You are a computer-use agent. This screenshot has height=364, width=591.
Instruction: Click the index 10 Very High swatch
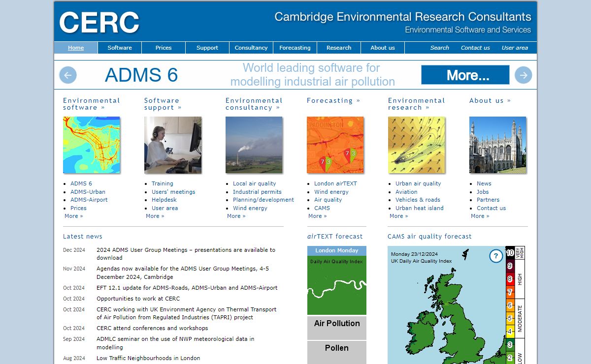point(510,253)
